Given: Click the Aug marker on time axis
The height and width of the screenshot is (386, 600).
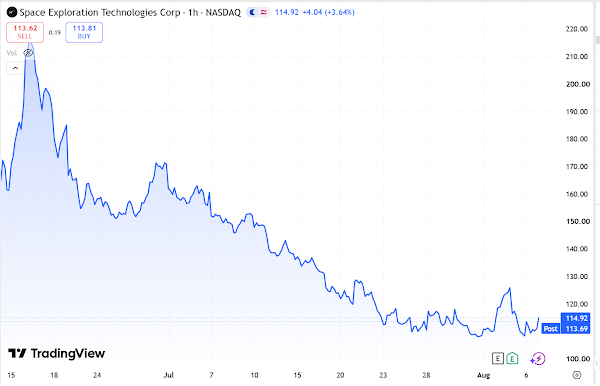Looking at the screenshot, I should click(x=484, y=375).
